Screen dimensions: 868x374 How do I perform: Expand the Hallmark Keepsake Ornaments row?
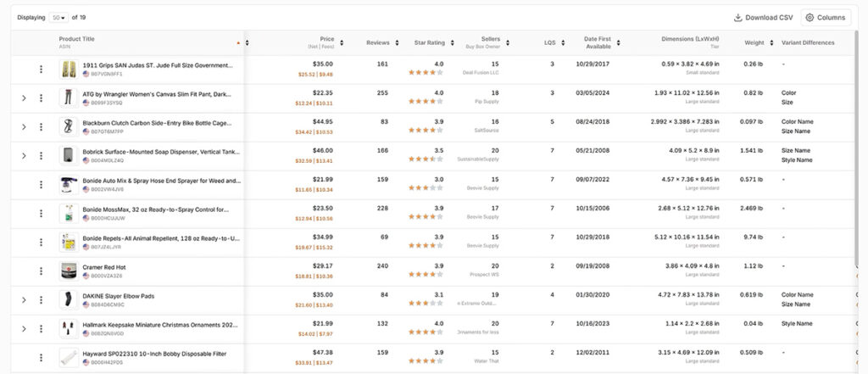[x=24, y=328]
